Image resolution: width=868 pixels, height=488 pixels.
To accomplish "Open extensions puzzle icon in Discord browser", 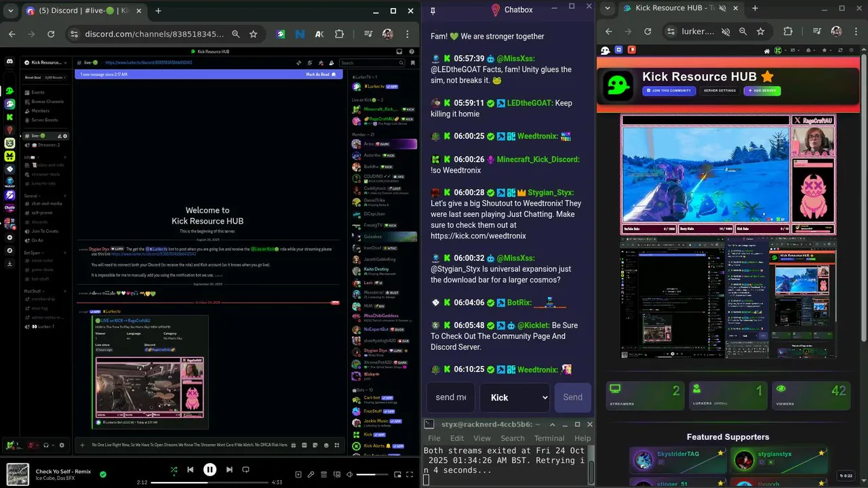I will click(x=339, y=34).
